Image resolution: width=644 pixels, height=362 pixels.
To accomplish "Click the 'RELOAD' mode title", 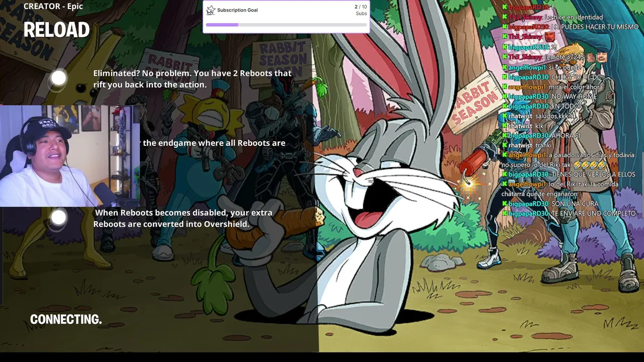I will tap(56, 30).
